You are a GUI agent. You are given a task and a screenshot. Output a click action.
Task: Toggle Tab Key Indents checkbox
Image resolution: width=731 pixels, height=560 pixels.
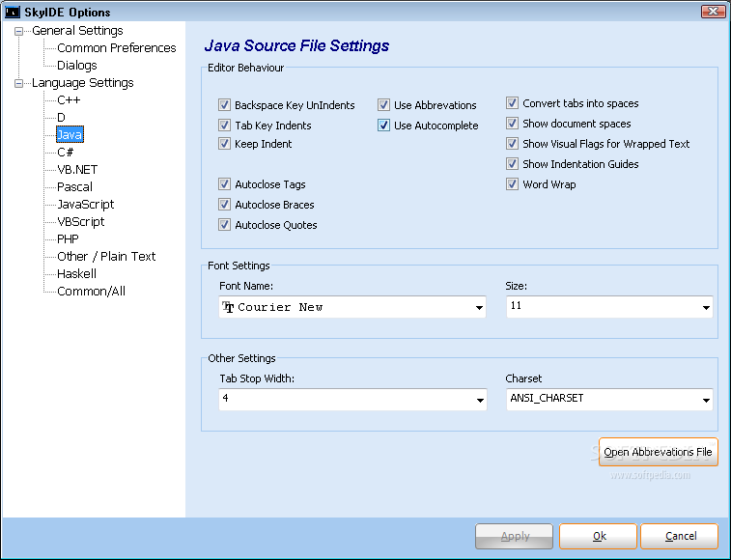(x=224, y=125)
